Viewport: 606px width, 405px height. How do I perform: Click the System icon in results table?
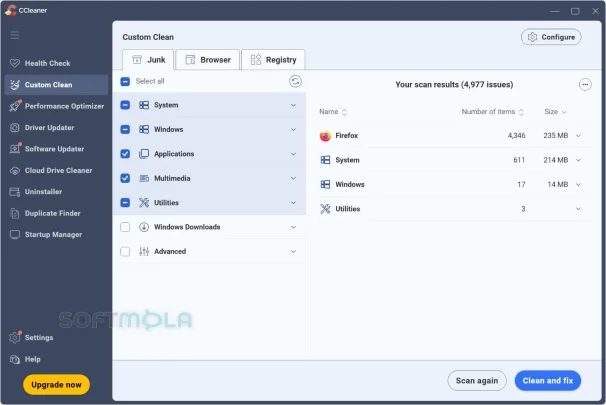pyautogui.click(x=325, y=160)
